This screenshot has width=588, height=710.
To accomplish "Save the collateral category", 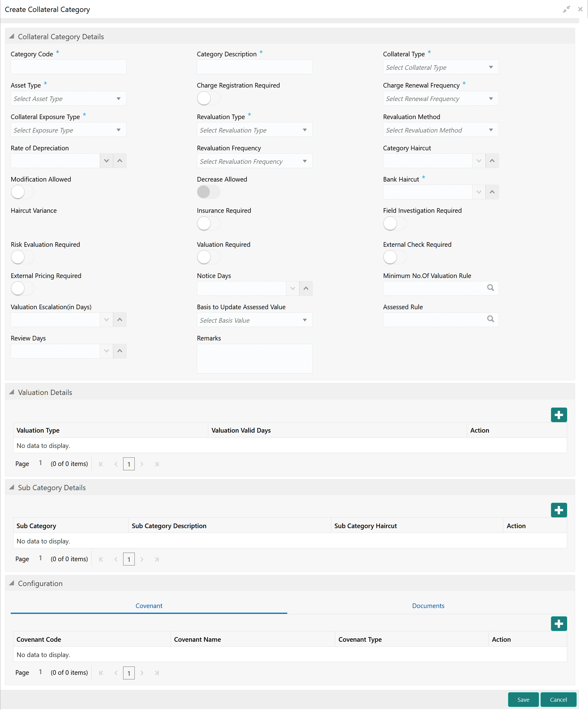I will [523, 700].
